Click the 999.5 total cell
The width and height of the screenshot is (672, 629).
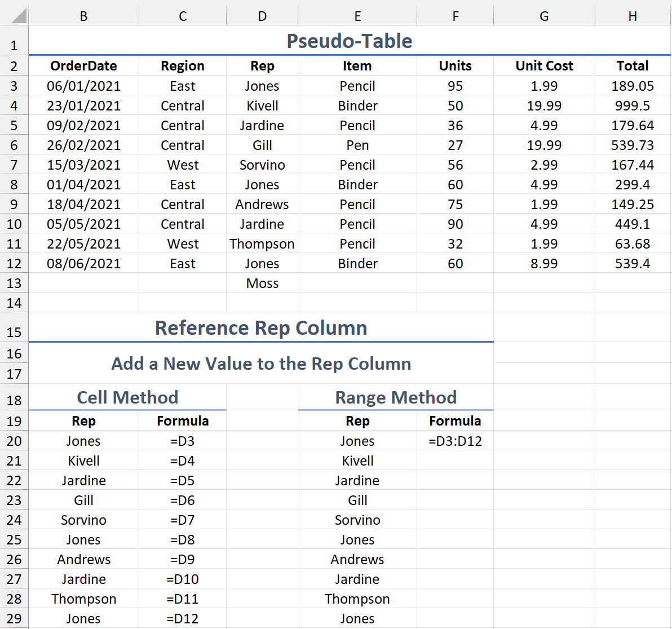(x=633, y=106)
